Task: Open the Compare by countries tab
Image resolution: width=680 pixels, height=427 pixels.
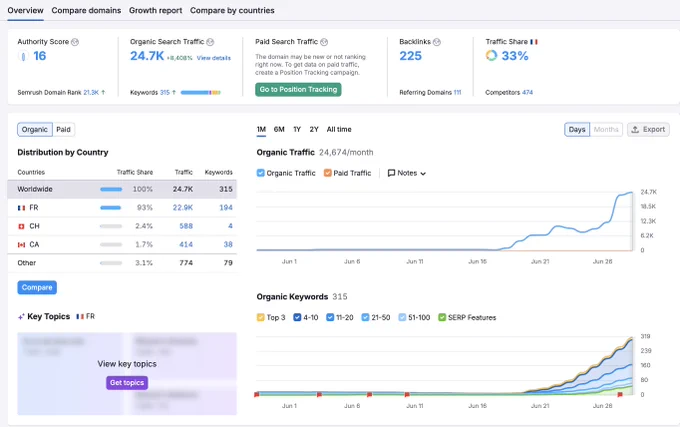Action: tap(232, 10)
